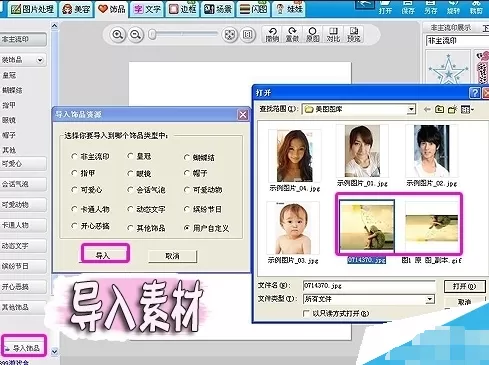This screenshot has height=365, width=489.
Task: Select the 蝴蝶结 radio option
Action: [x=187, y=157]
